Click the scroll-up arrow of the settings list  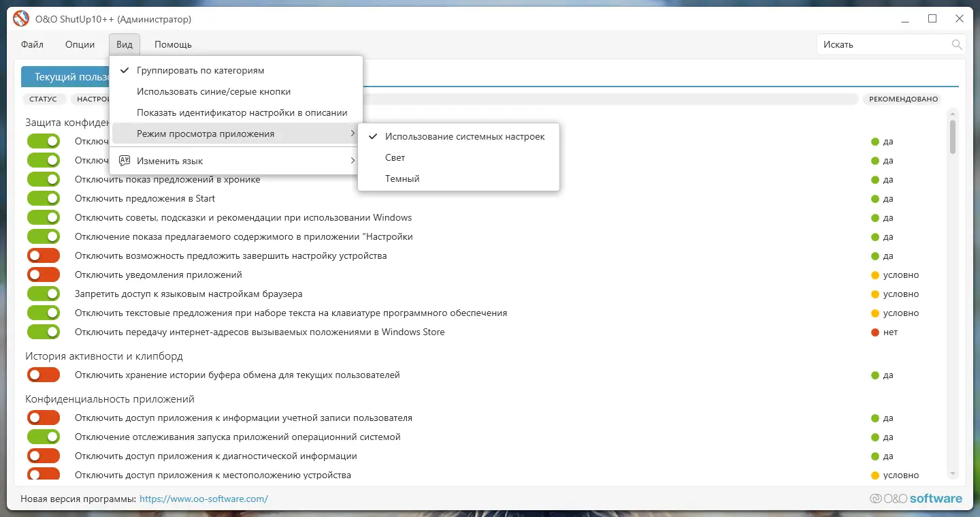[x=953, y=113]
